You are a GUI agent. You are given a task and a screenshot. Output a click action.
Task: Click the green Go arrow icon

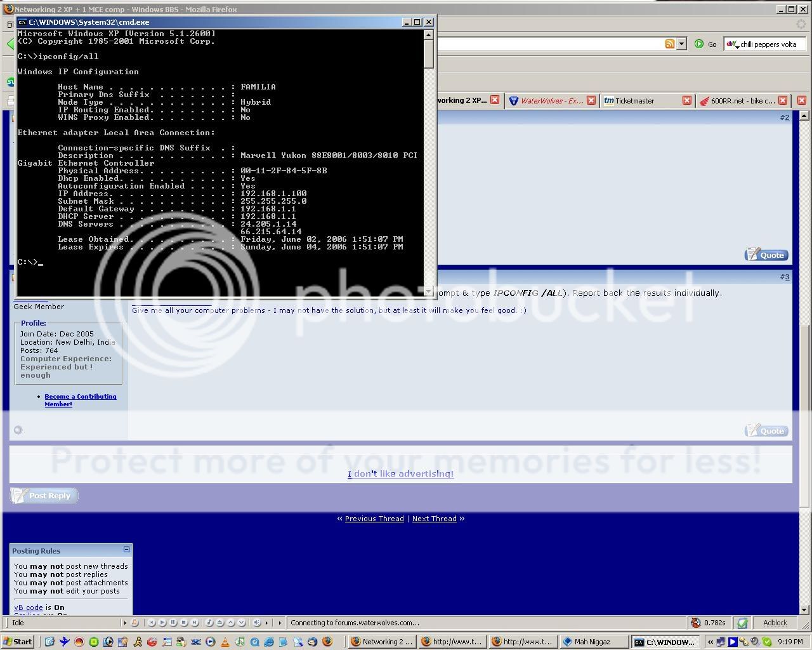coord(698,44)
